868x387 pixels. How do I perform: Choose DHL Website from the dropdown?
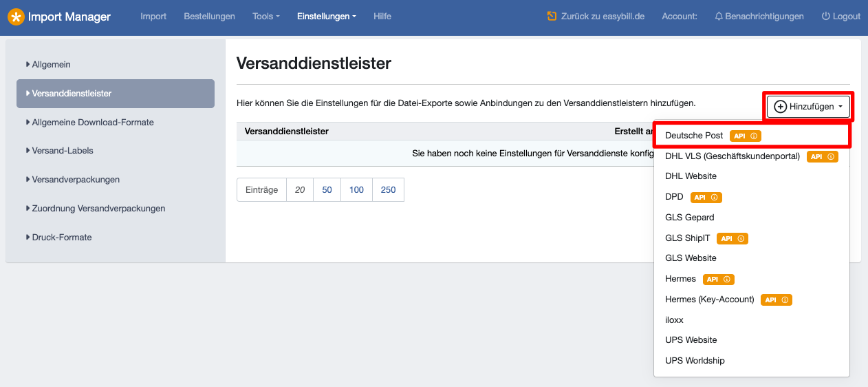[x=752, y=176]
